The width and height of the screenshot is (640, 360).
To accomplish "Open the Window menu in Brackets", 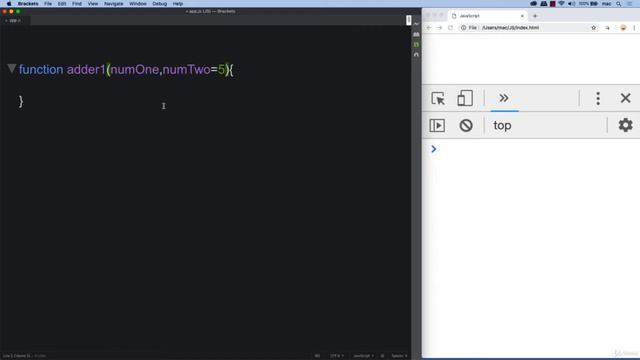I will click(x=138, y=4).
